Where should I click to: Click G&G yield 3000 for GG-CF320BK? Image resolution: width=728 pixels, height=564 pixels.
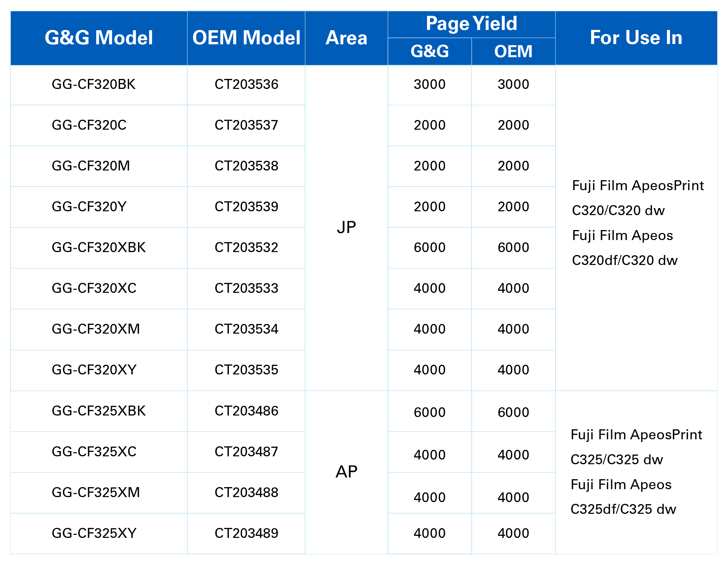(430, 84)
